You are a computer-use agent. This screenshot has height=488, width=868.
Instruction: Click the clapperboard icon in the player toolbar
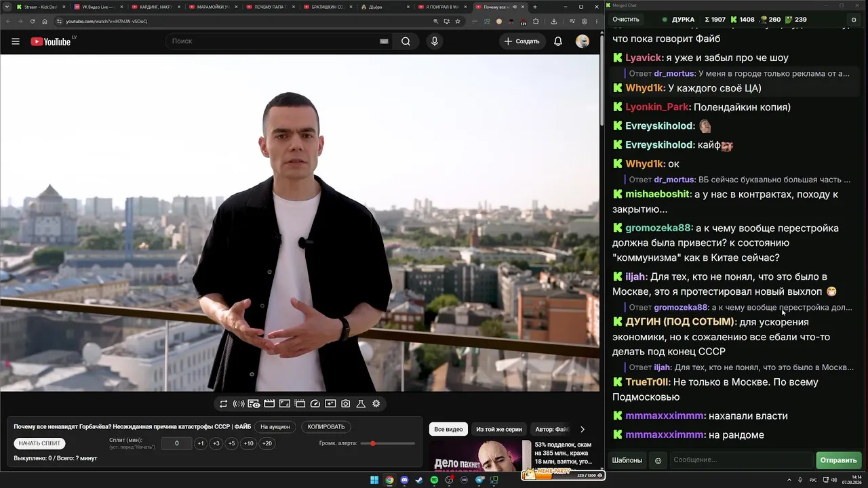269,404
